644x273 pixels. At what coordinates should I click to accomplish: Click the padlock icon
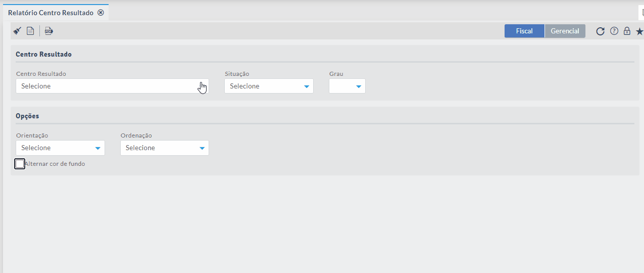point(627,31)
